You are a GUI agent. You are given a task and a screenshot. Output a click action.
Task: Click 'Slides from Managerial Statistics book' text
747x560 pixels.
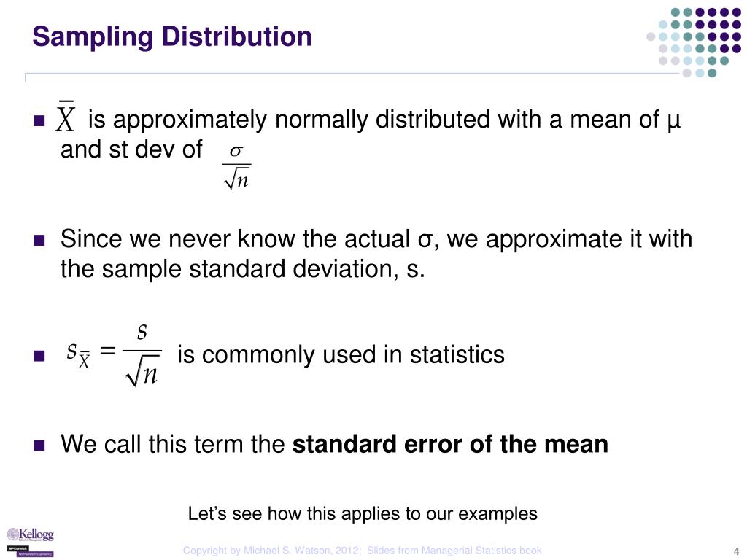click(454, 551)
